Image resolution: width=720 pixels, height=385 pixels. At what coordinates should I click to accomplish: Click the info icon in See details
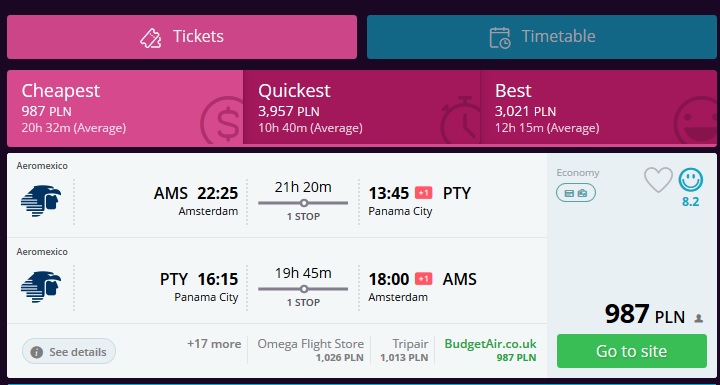(36, 352)
